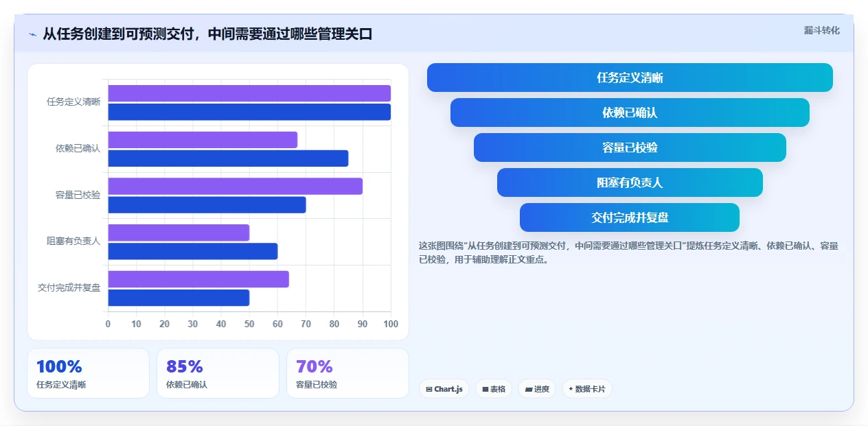Click the 进度 tag

[x=537, y=389]
